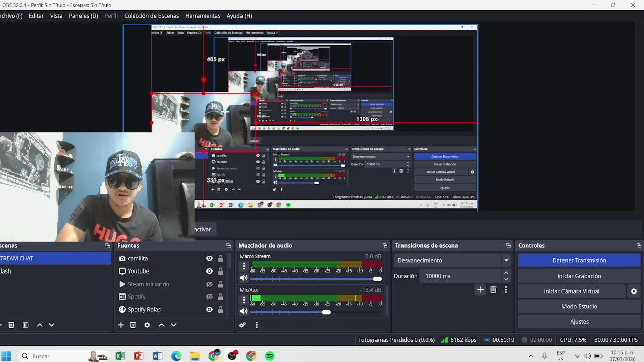Move source up in Fuentes toolbar
644x362 pixels.
coord(162,325)
